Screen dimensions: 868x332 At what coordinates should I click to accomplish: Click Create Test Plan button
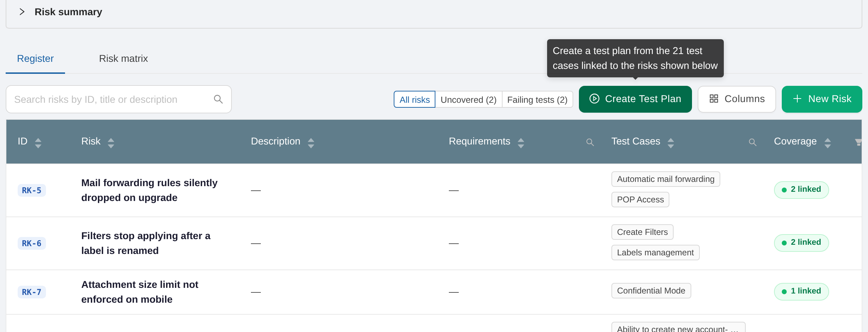point(635,99)
